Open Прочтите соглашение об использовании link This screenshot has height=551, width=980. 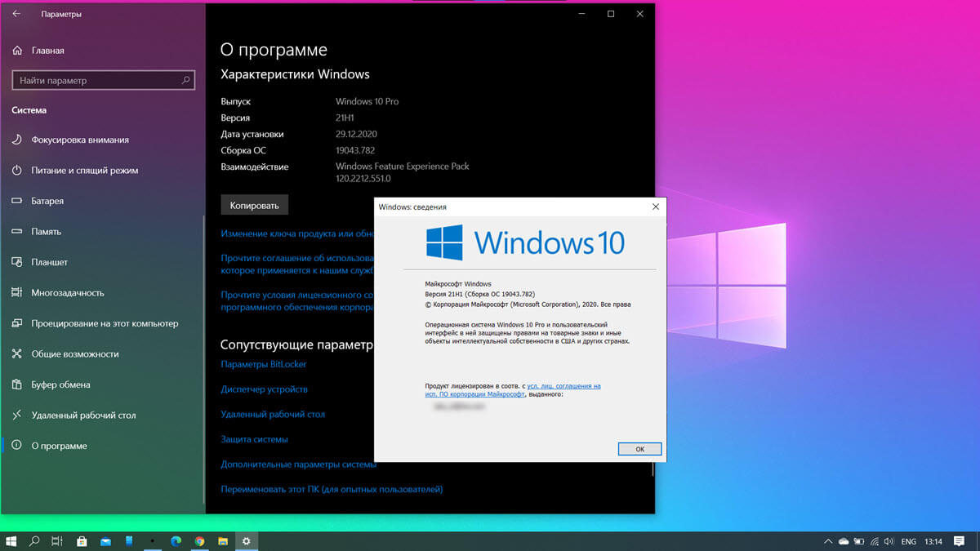click(x=297, y=264)
